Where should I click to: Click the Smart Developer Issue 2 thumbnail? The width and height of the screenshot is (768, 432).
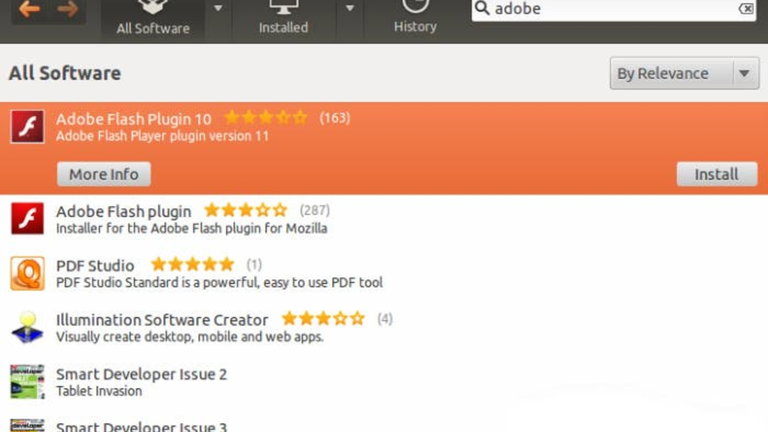(x=27, y=381)
